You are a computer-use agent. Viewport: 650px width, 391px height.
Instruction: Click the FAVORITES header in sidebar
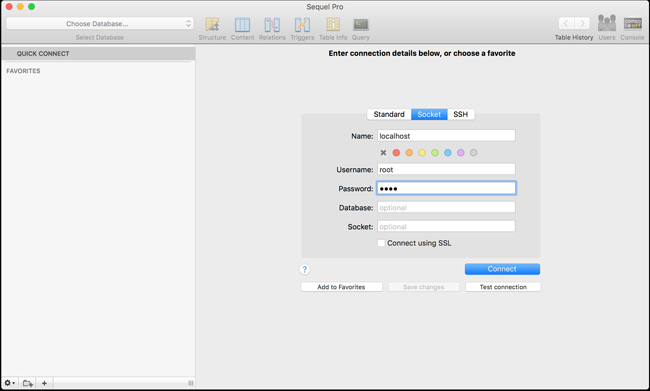[x=23, y=71]
